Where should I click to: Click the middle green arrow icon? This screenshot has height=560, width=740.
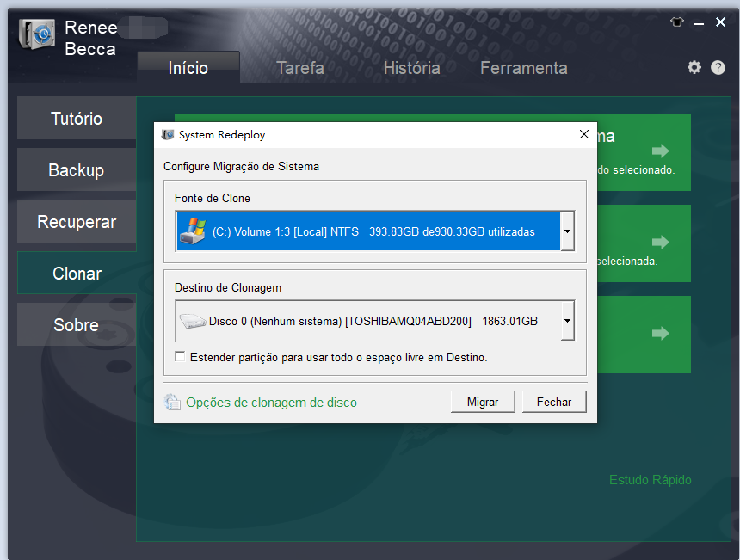click(660, 243)
